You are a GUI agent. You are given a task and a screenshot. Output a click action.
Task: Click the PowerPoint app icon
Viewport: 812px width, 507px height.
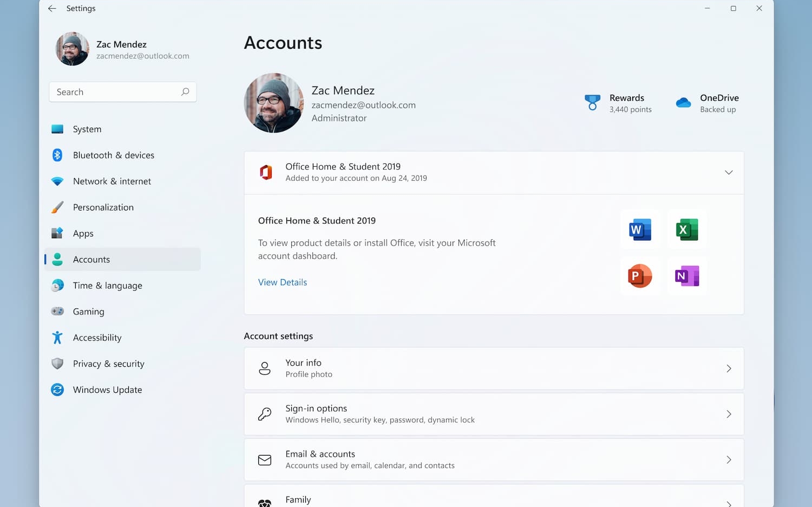640,276
